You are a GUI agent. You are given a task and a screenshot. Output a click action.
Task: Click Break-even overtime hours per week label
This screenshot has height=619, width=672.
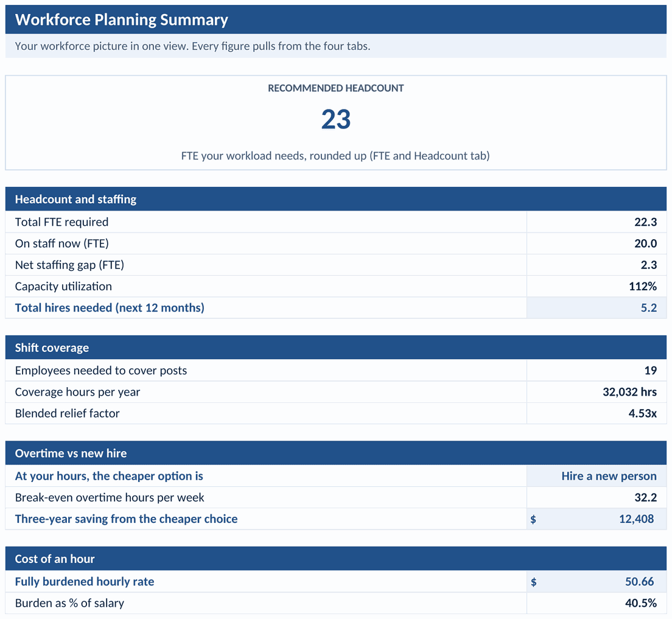click(x=110, y=497)
